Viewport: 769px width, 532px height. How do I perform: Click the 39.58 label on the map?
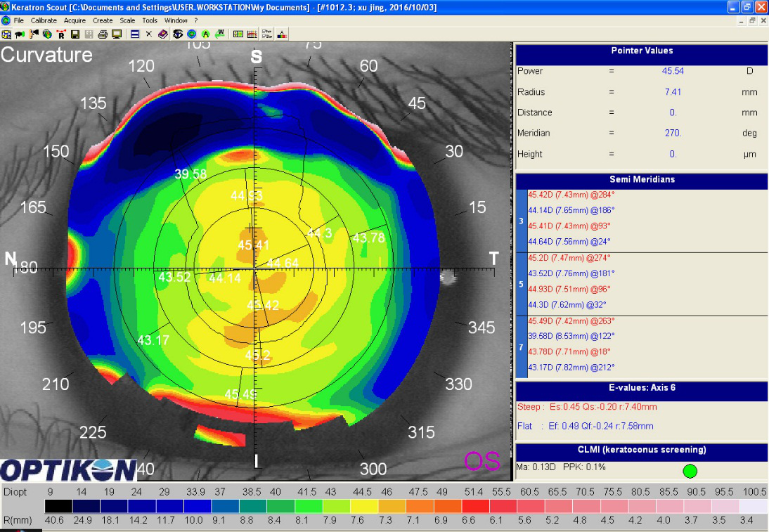pyautogui.click(x=190, y=174)
